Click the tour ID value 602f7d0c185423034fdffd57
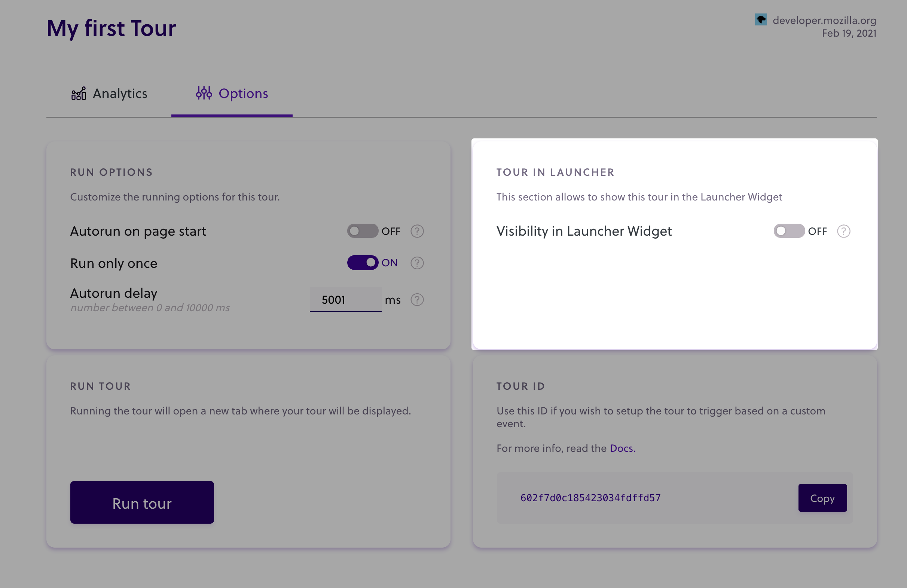This screenshot has height=588, width=907. click(x=591, y=497)
